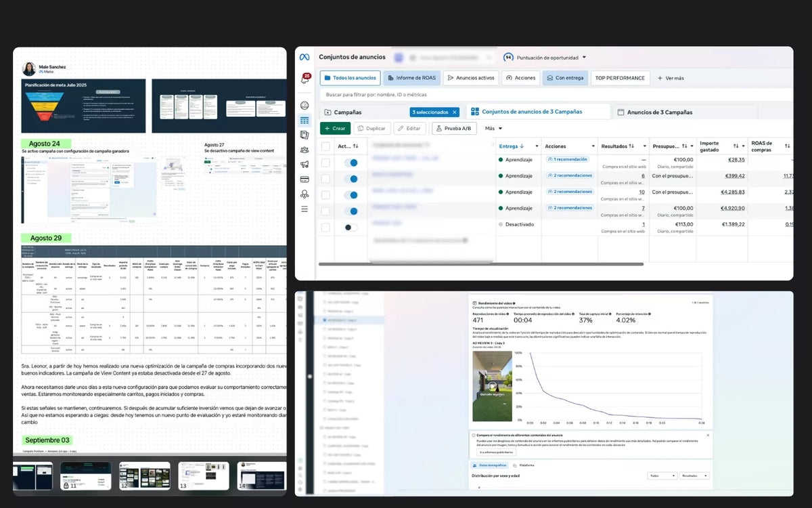Click the opportunity score 94 badge

tap(508, 58)
